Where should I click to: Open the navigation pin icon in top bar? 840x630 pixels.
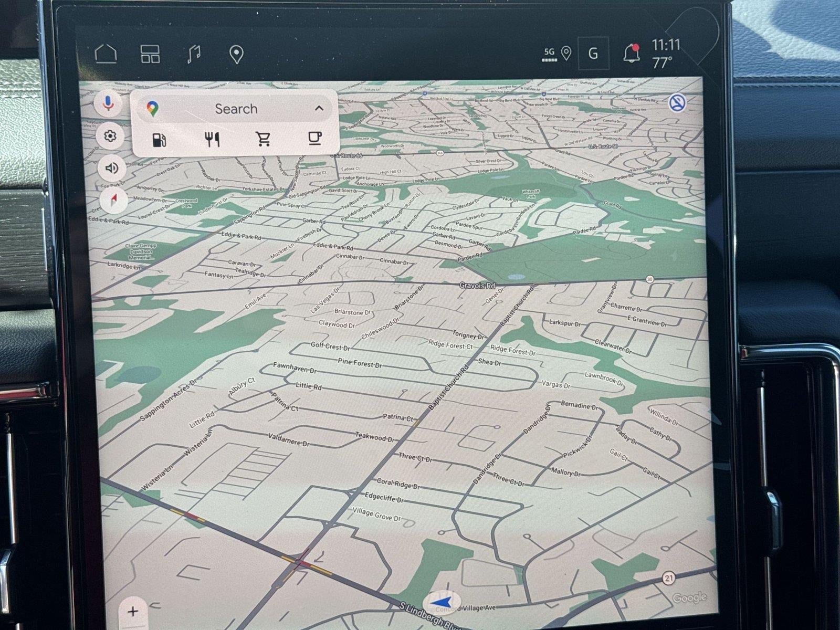(237, 55)
